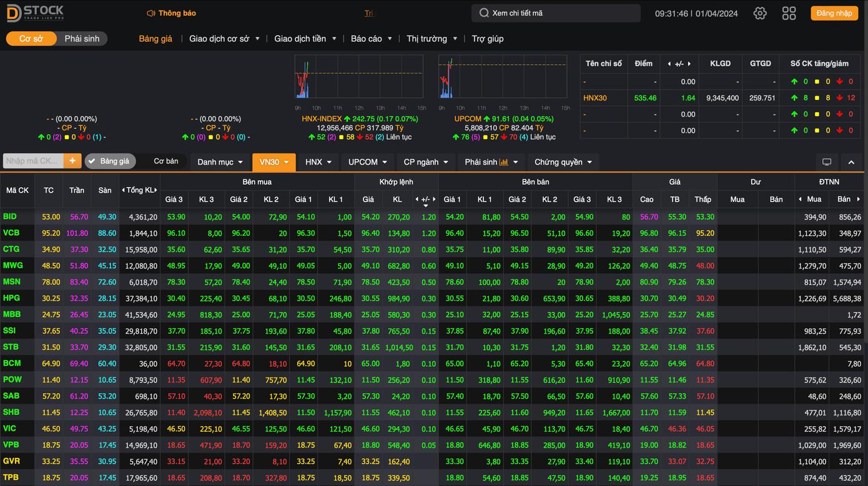Click the magnifier icon in search box
This screenshot has height=486, width=868.
click(484, 13)
